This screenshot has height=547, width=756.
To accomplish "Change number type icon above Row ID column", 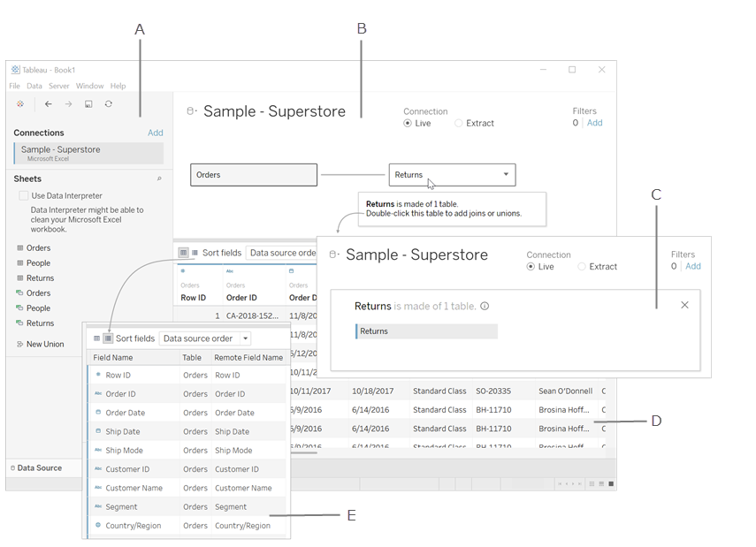I will click(x=183, y=271).
